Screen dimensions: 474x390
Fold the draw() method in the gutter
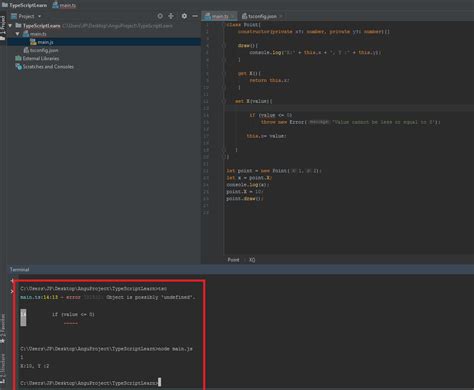(x=224, y=45)
